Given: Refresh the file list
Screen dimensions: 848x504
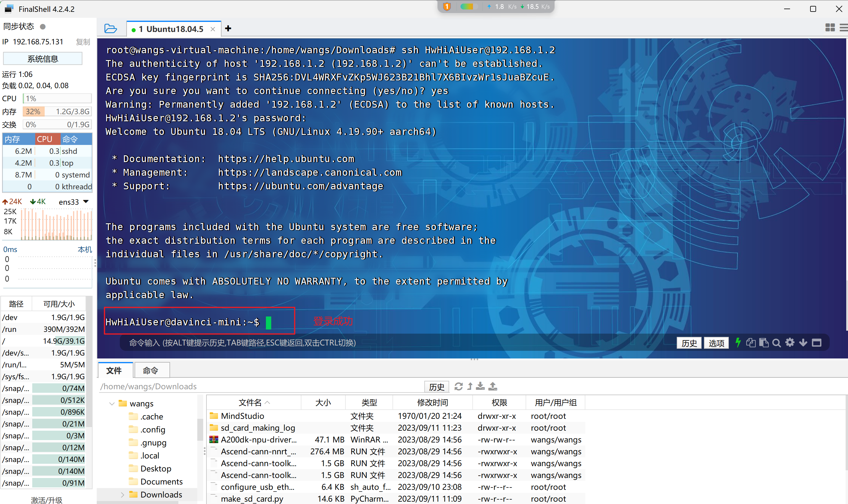Looking at the screenshot, I should [458, 387].
